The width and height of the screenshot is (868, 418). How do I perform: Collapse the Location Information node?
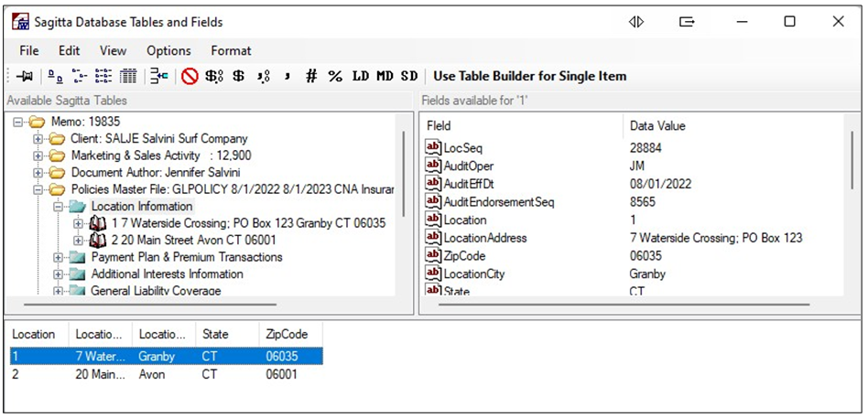(58, 207)
